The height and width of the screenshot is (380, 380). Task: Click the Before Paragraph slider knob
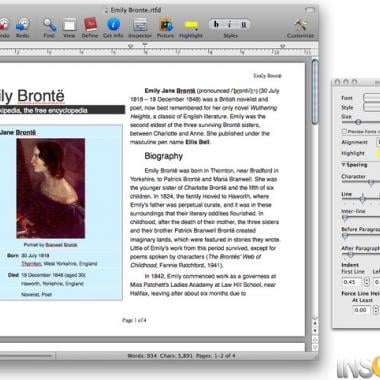pyautogui.click(x=345, y=236)
